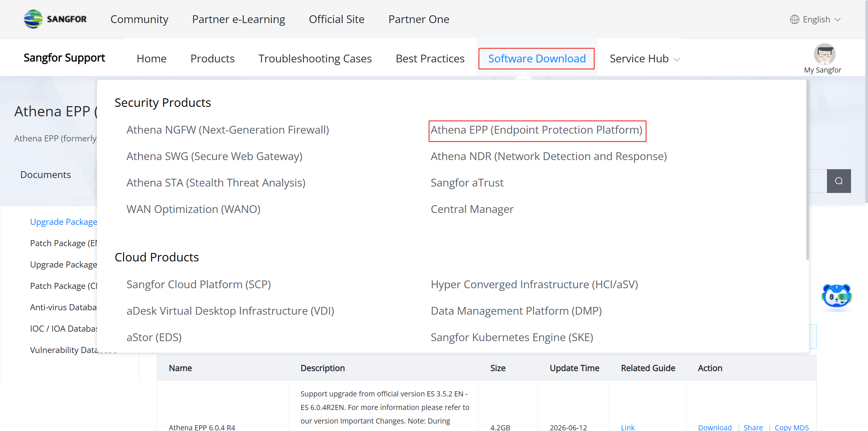Select Patch Package (EN sidebar item
The width and height of the screenshot is (868, 431).
click(63, 243)
